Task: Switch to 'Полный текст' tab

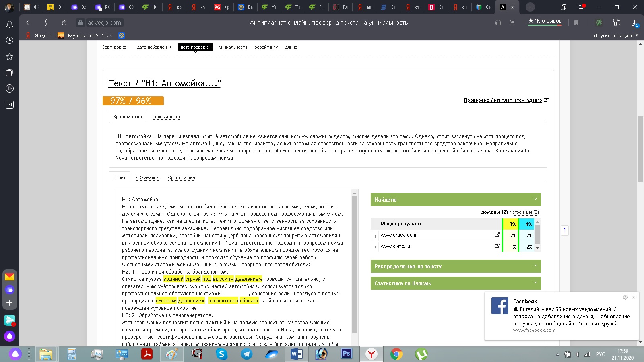Action: [166, 117]
